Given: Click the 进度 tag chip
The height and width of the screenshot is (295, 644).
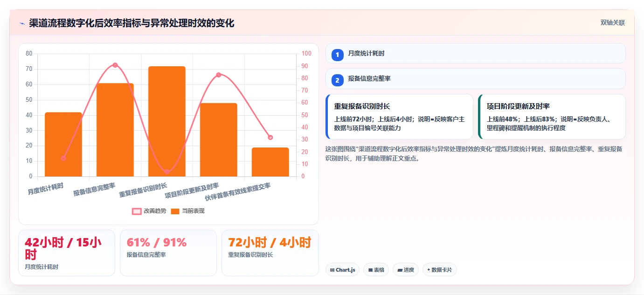Looking at the screenshot, I should (406, 270).
